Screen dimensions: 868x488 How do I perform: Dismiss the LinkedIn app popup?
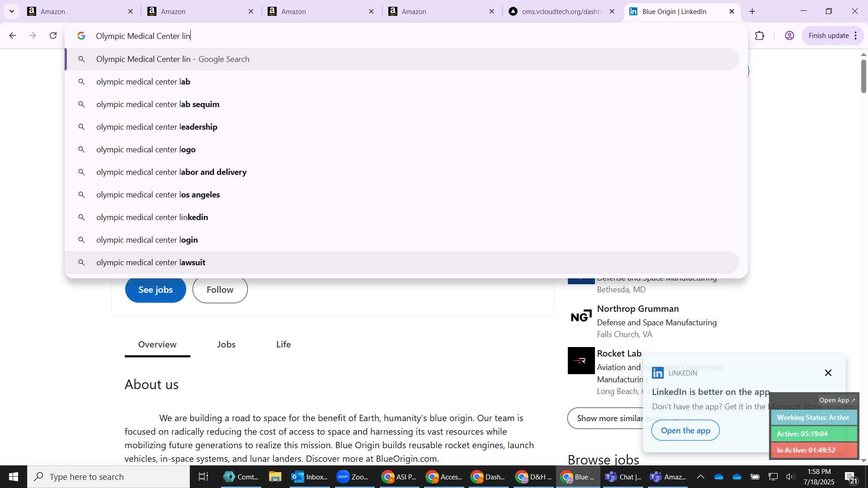point(828,373)
